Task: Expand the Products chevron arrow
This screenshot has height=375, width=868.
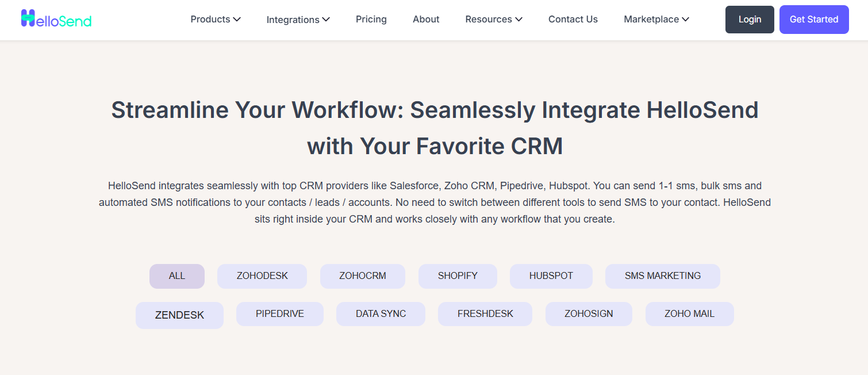Action: pos(237,20)
